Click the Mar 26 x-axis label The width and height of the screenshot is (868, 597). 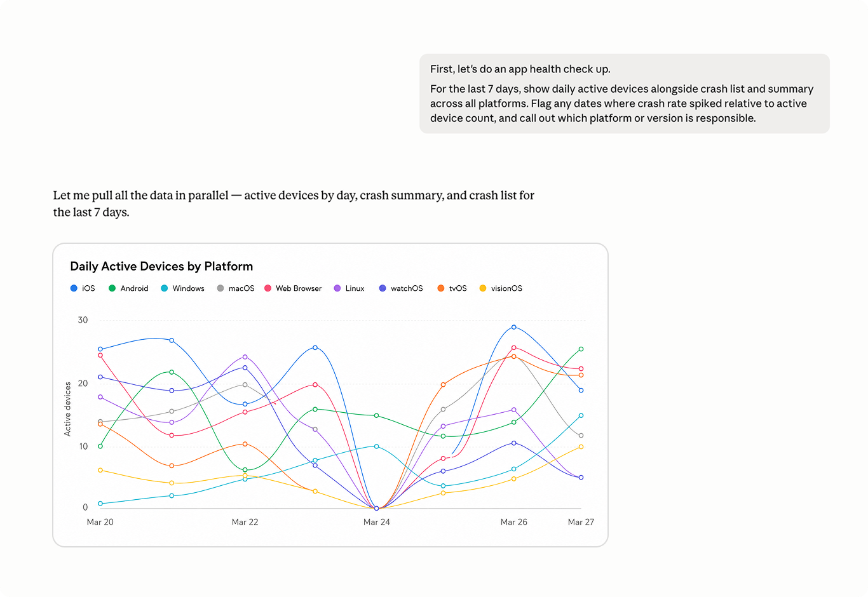pyautogui.click(x=514, y=522)
